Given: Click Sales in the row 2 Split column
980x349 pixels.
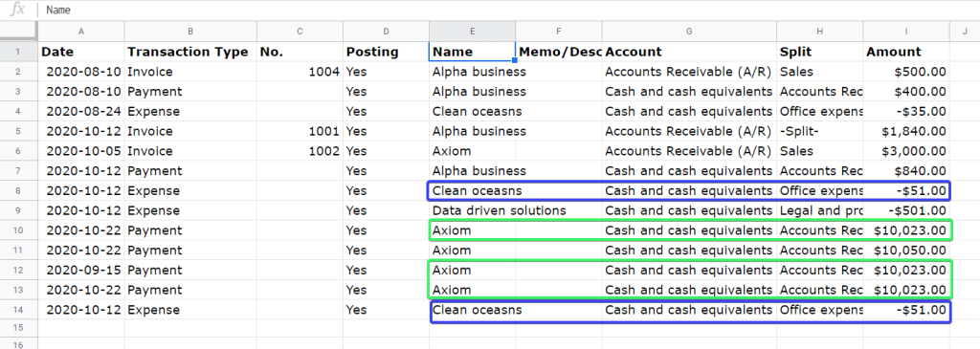Looking at the screenshot, I should coord(820,72).
